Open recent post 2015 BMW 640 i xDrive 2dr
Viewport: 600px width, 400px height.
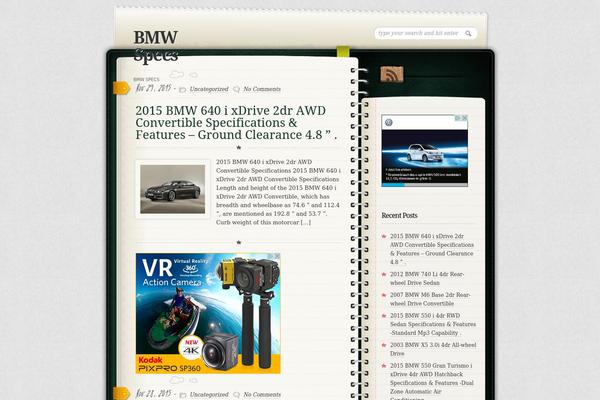432,249
